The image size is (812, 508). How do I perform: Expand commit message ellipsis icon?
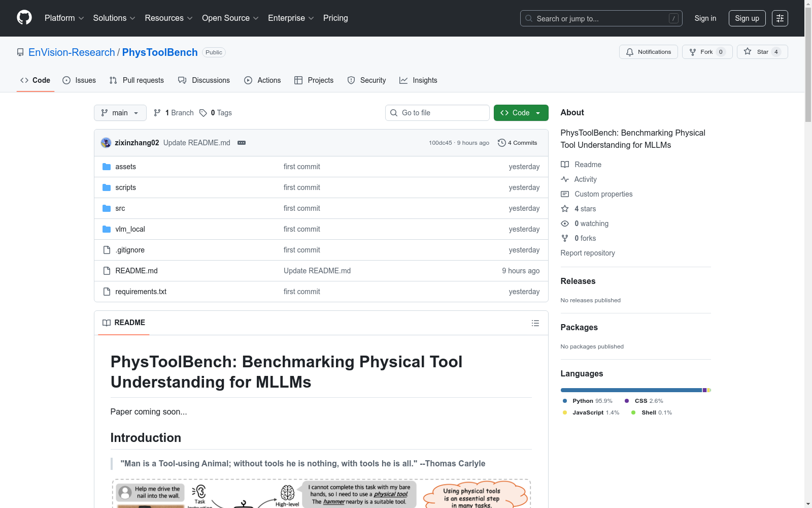pyautogui.click(x=242, y=143)
